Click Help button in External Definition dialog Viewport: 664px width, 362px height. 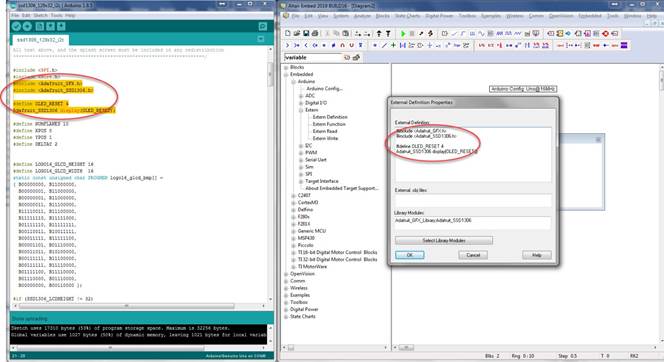click(x=537, y=255)
